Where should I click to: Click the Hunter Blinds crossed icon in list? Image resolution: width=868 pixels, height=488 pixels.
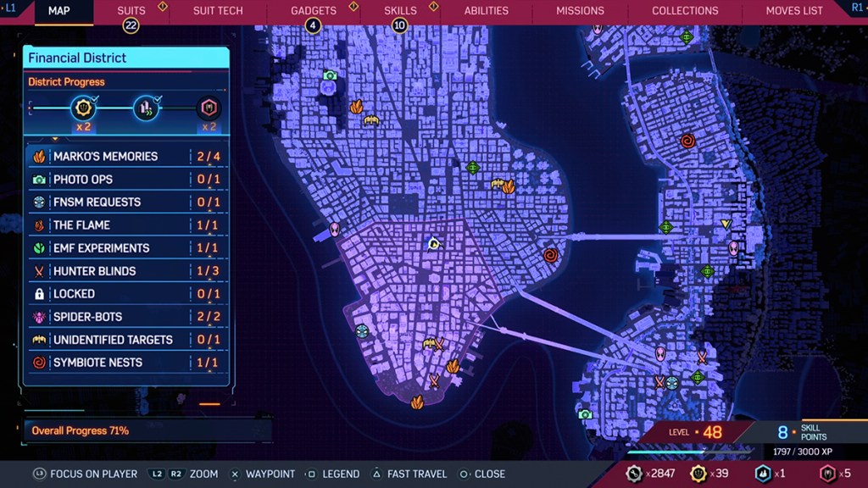39,271
